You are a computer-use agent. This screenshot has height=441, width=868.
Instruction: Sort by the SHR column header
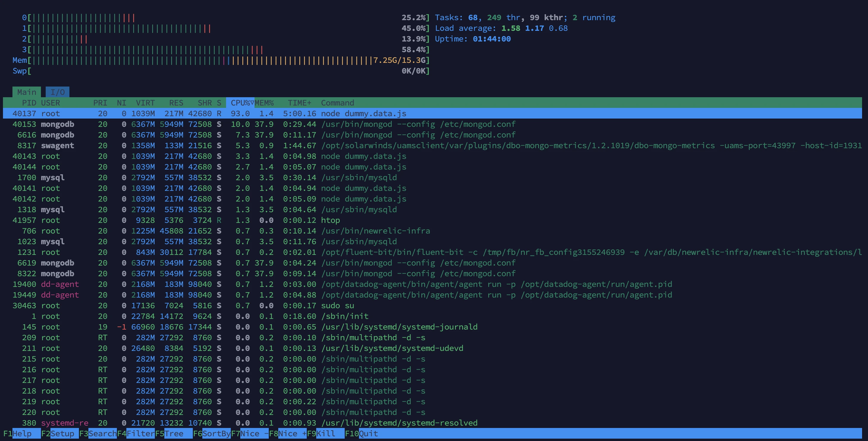(x=205, y=103)
